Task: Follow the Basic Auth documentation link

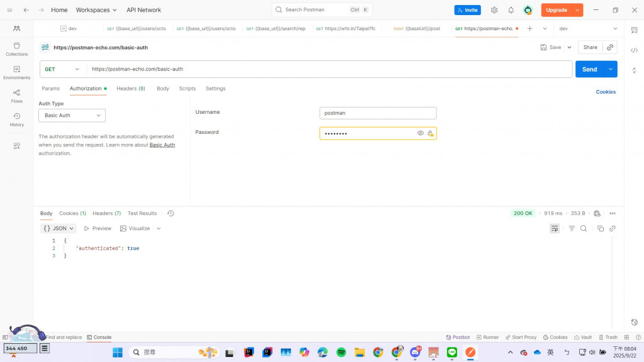Action: pos(162,145)
